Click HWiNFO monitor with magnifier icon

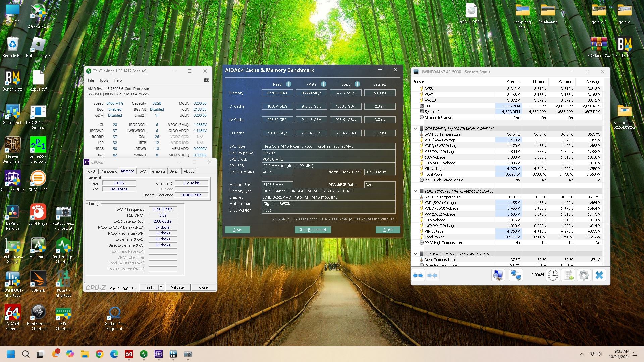[498, 275]
